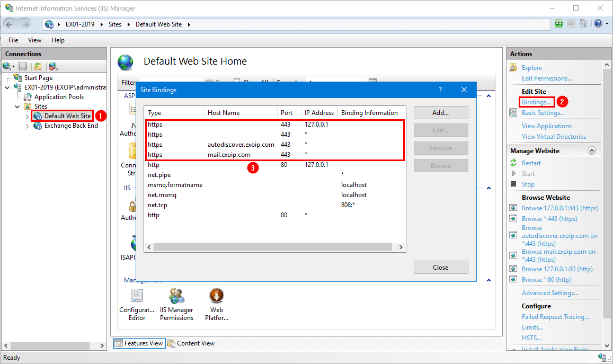Open the View menu
Screen dimensions: 613x364
tap(34, 40)
